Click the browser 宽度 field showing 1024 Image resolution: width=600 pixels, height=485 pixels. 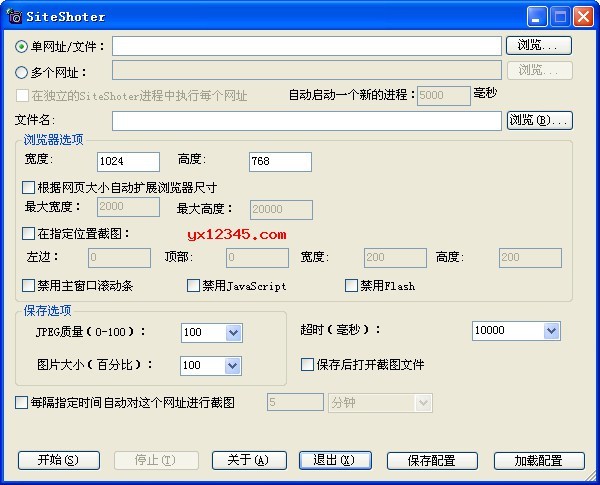[x=128, y=162]
